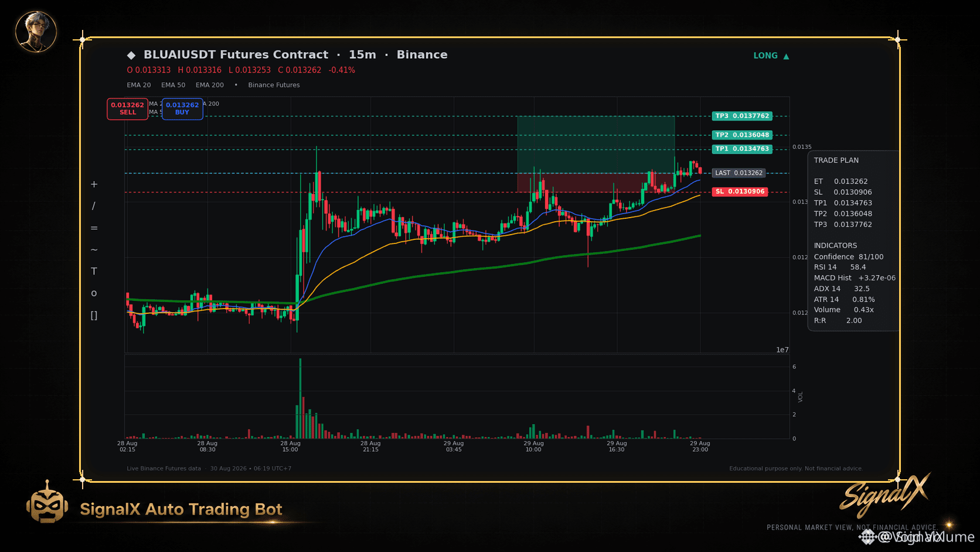Click the TP3 row in Trade Plan panel
The image size is (980, 552).
tap(843, 225)
